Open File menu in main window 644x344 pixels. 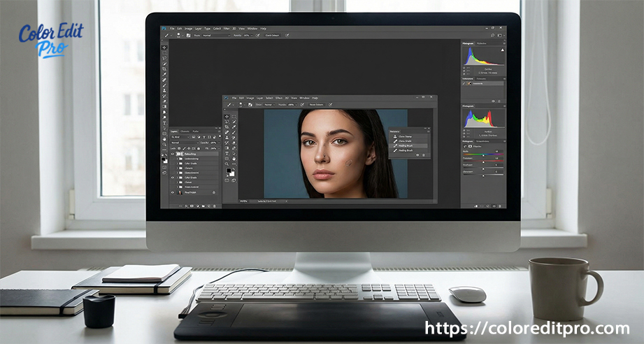tap(172, 29)
